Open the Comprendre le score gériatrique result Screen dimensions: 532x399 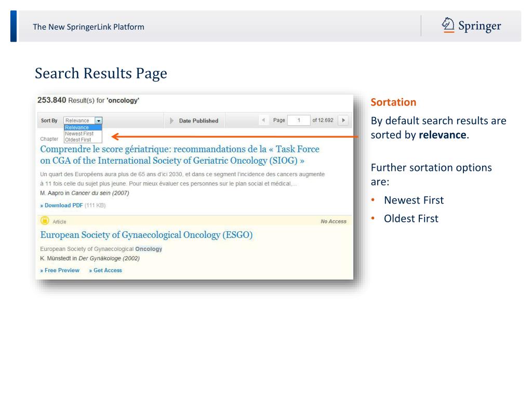180,155
